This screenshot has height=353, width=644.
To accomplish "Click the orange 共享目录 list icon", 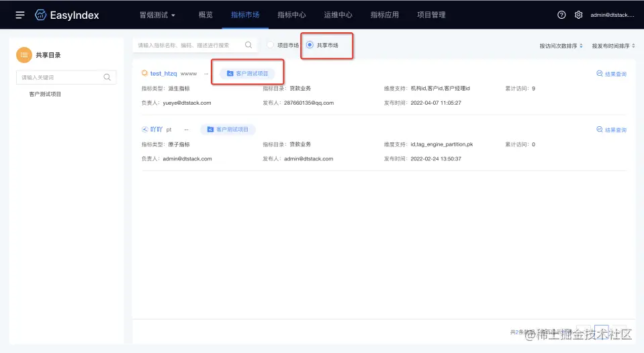I will pyautogui.click(x=24, y=55).
